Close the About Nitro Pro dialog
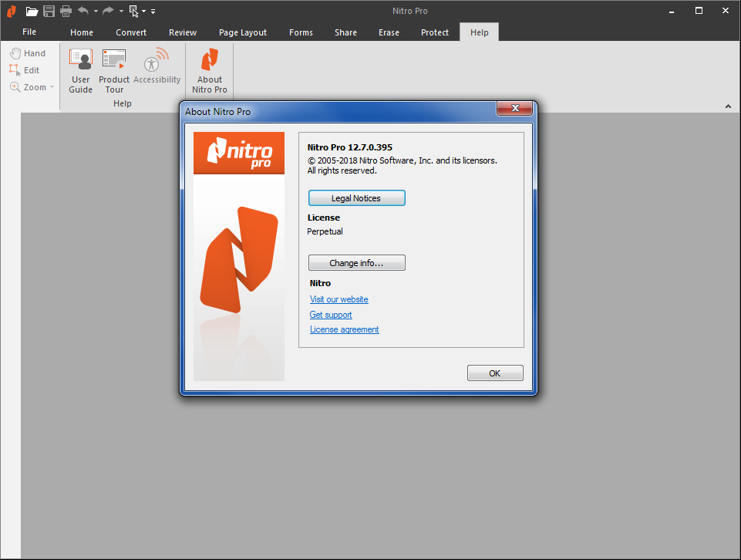This screenshot has width=741, height=560. [x=514, y=108]
